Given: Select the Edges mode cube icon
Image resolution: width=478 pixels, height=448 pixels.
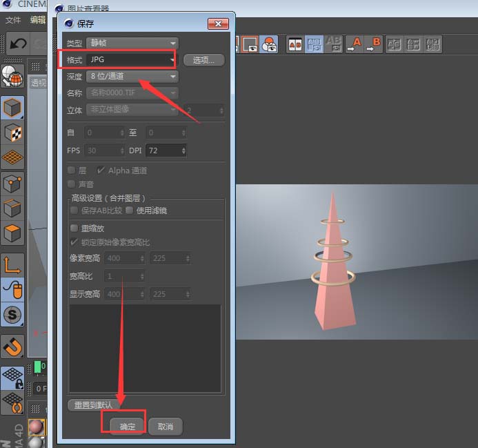Looking at the screenshot, I should click(12, 208).
